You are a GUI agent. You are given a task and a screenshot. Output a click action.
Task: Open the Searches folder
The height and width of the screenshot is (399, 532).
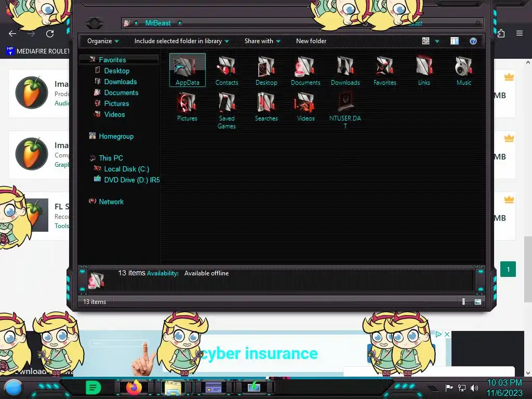pos(267,107)
